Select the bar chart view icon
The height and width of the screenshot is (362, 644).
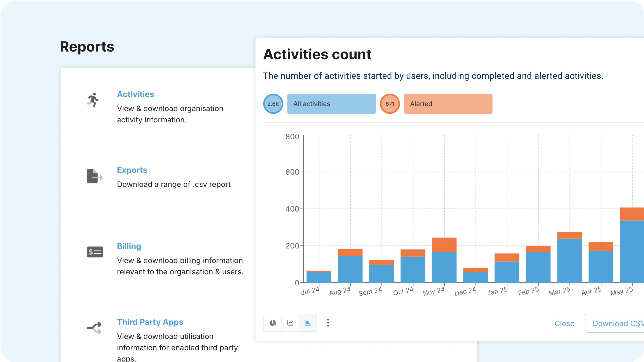(x=308, y=323)
